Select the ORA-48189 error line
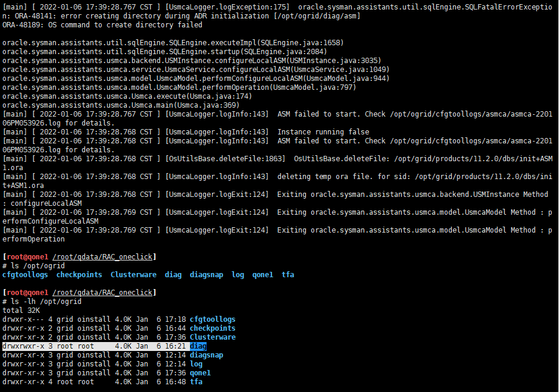559x392 pixels. click(x=101, y=24)
